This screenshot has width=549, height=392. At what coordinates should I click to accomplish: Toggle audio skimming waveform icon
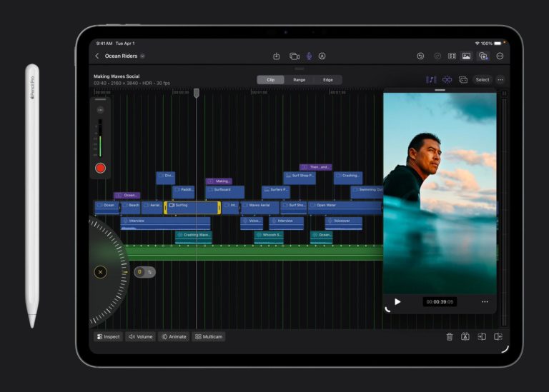[x=431, y=80]
